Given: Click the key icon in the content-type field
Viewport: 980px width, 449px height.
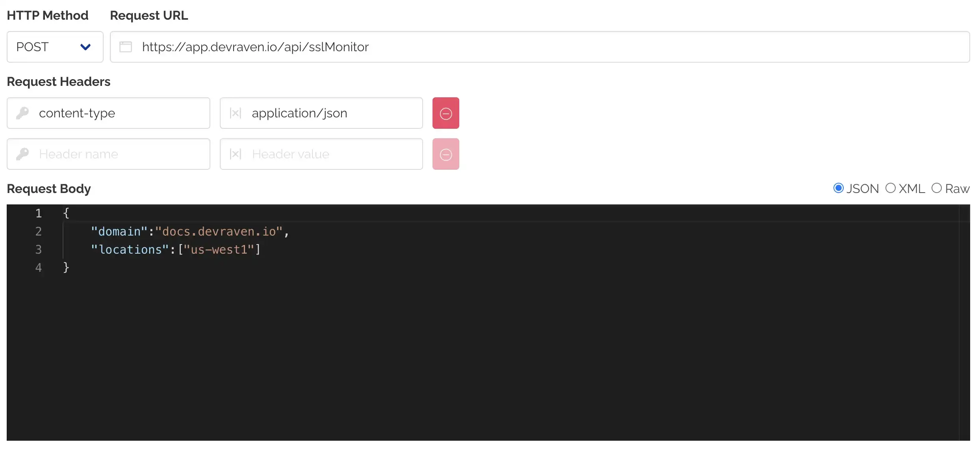Looking at the screenshot, I should click(23, 113).
